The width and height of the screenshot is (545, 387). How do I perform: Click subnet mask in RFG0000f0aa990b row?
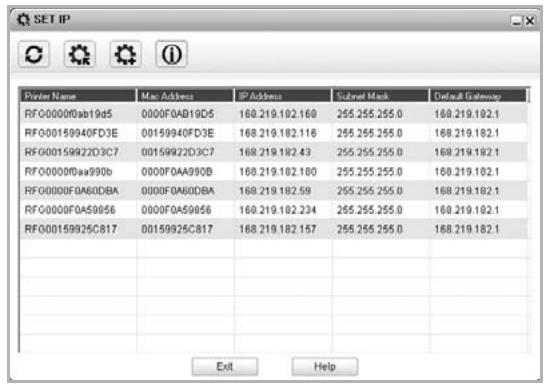pos(369,172)
